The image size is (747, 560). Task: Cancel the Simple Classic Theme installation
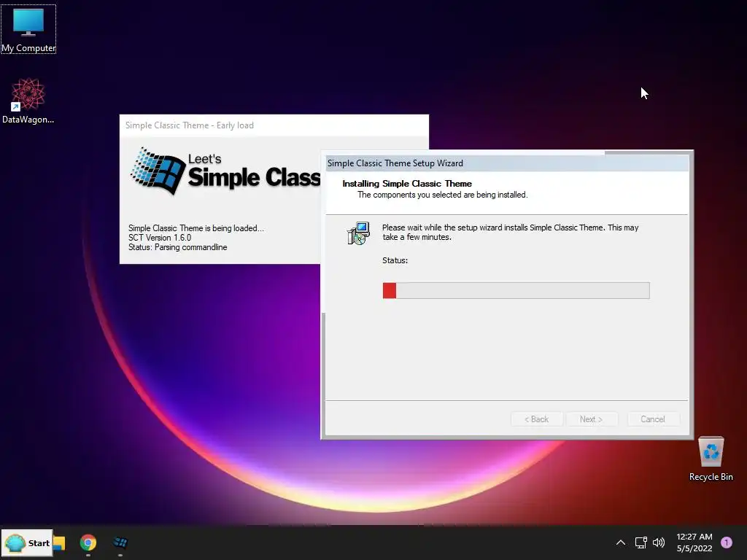tap(653, 419)
